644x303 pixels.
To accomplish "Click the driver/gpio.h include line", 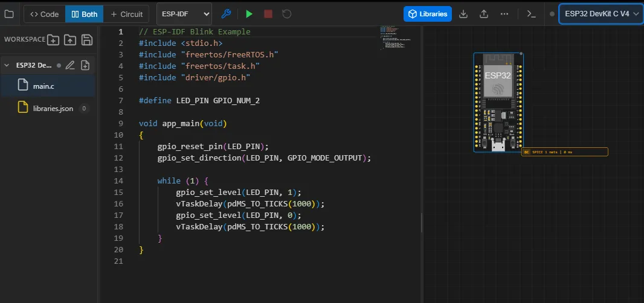I will 195,78.
